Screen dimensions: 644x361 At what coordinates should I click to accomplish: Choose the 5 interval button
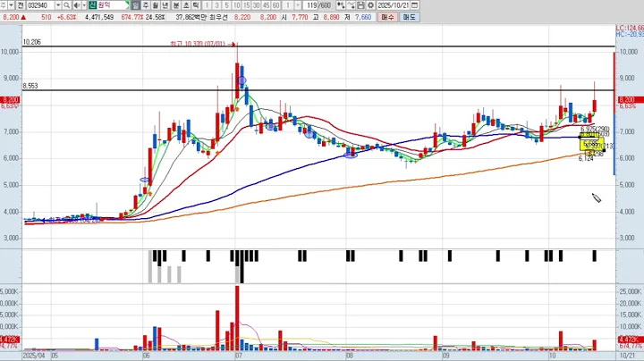click(226, 5)
